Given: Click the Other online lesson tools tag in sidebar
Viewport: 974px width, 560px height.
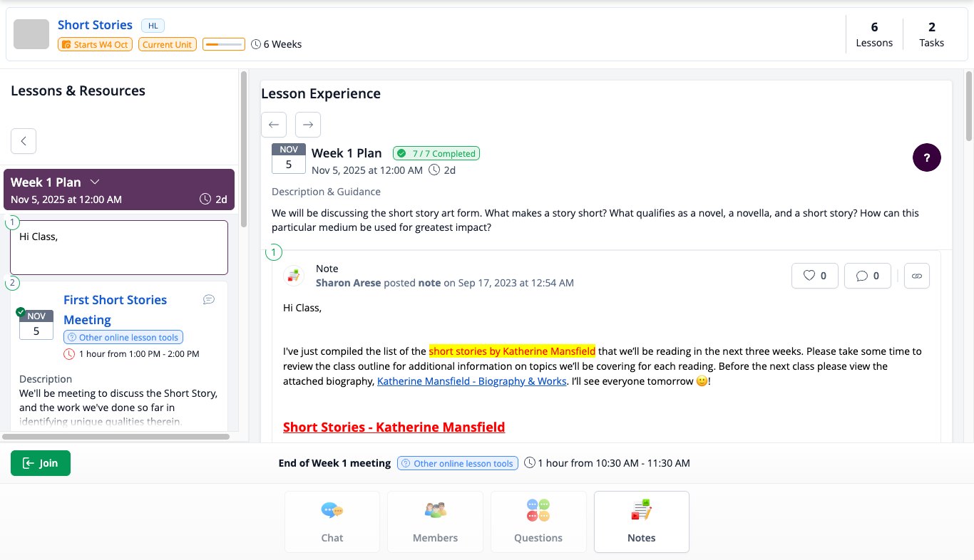Looking at the screenshot, I should coord(123,337).
